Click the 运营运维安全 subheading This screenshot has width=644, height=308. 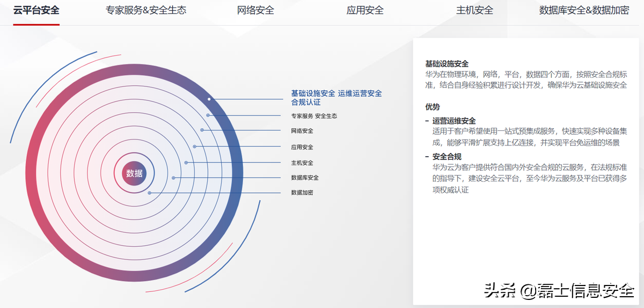[x=454, y=121]
